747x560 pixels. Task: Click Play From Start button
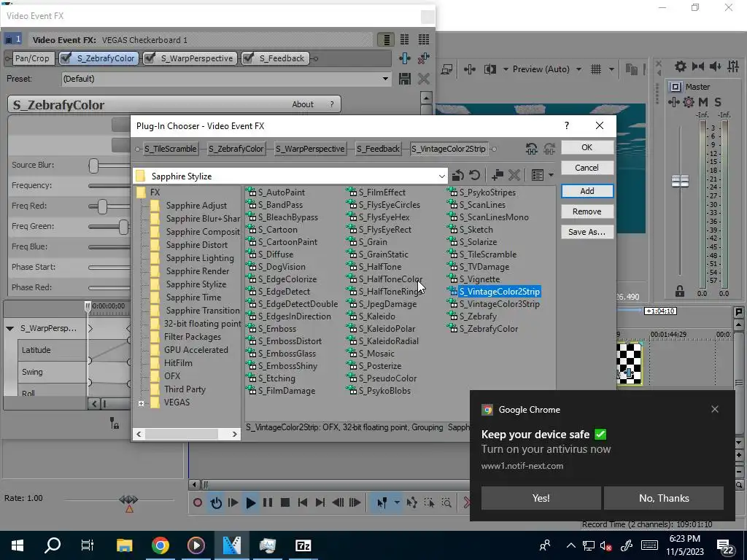233,502
